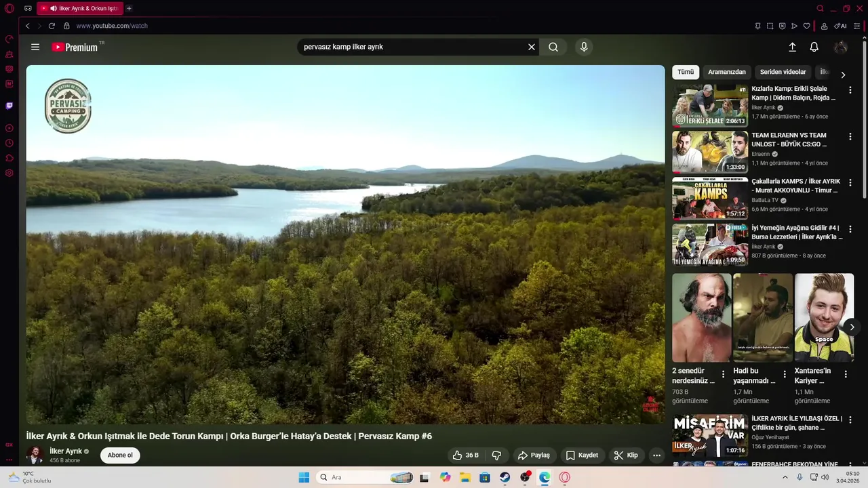Select the Seriden videolar chip
868x488 pixels.
(x=783, y=72)
